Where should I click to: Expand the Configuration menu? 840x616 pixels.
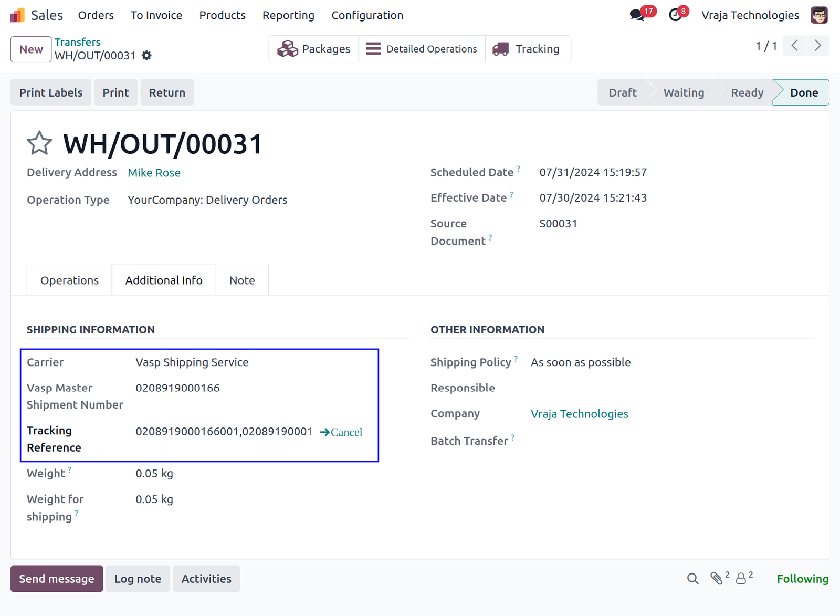(367, 15)
